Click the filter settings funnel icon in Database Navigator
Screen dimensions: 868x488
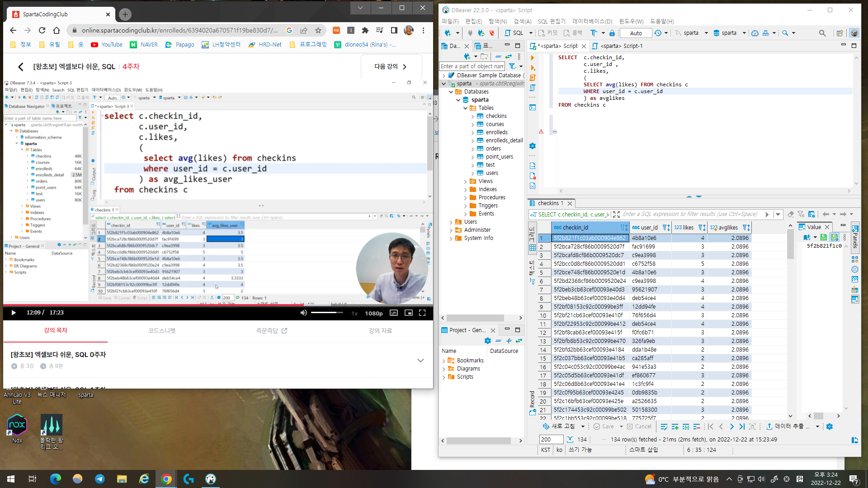tap(512, 66)
